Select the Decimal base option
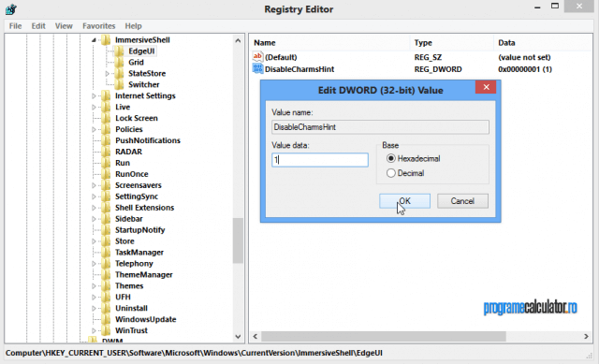Screen dimensions: 599x364 (x=390, y=173)
